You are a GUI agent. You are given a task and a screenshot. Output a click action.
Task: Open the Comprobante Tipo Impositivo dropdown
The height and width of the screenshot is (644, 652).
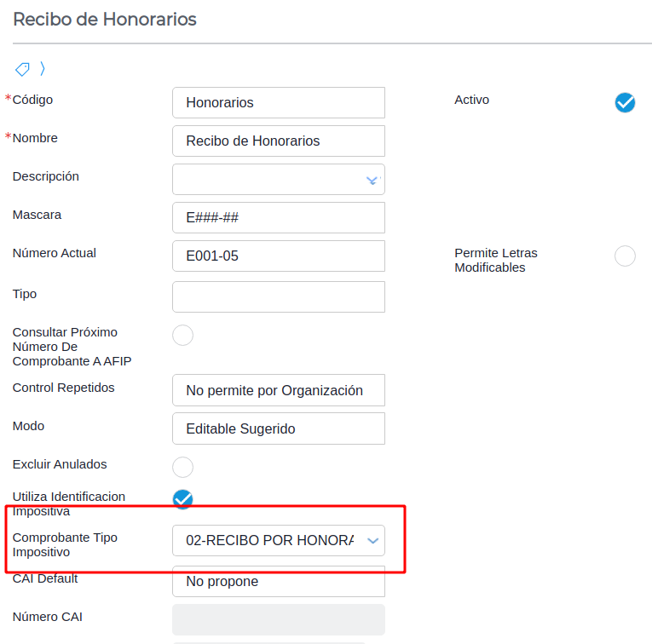pyautogui.click(x=372, y=541)
